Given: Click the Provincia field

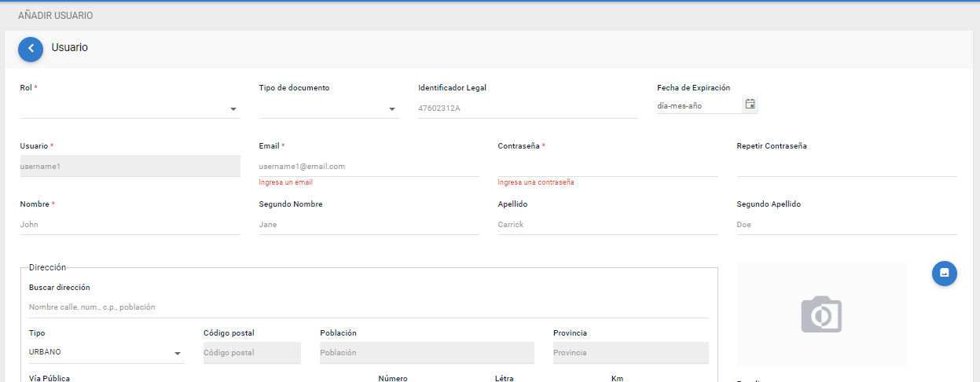Looking at the screenshot, I should point(631,353).
